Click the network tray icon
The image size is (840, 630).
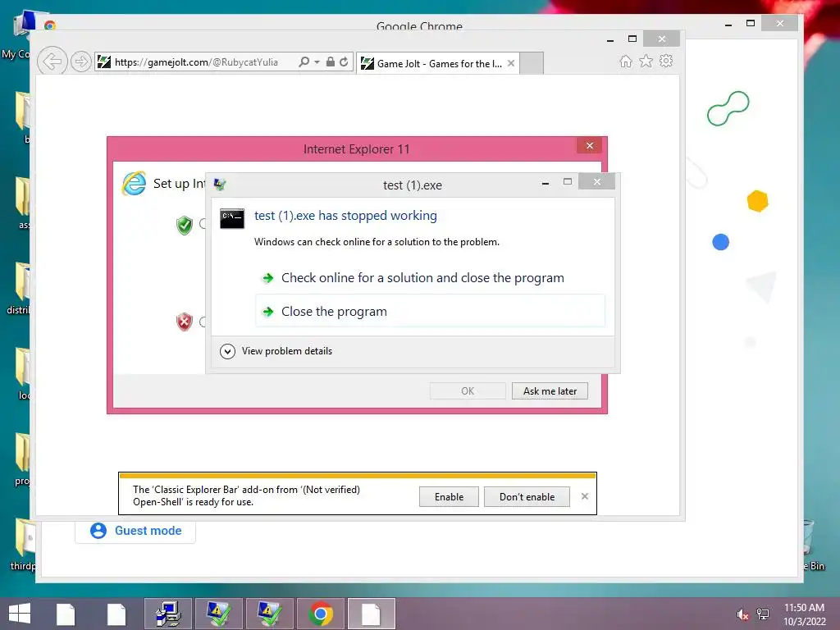point(763,614)
